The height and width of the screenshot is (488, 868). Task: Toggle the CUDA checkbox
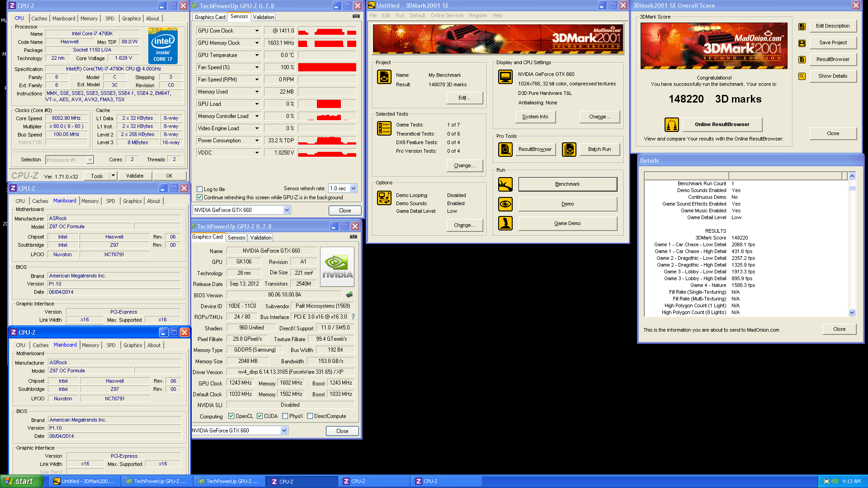tap(260, 416)
